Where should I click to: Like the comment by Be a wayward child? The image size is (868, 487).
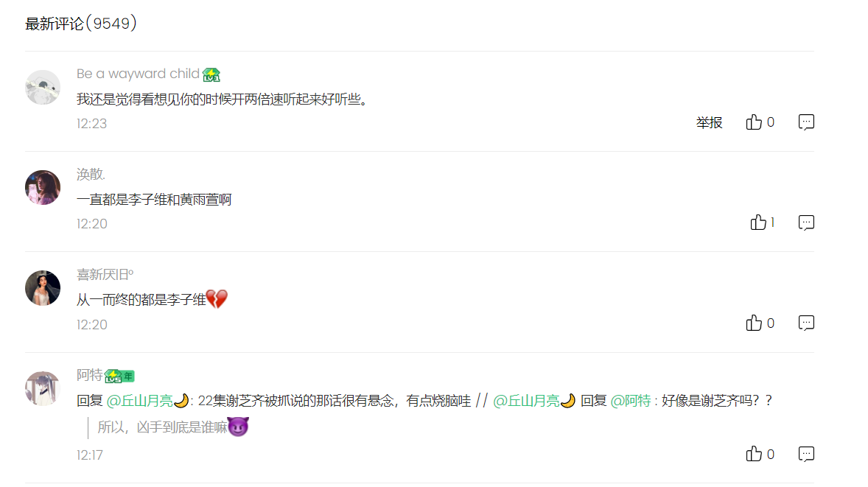(x=754, y=122)
